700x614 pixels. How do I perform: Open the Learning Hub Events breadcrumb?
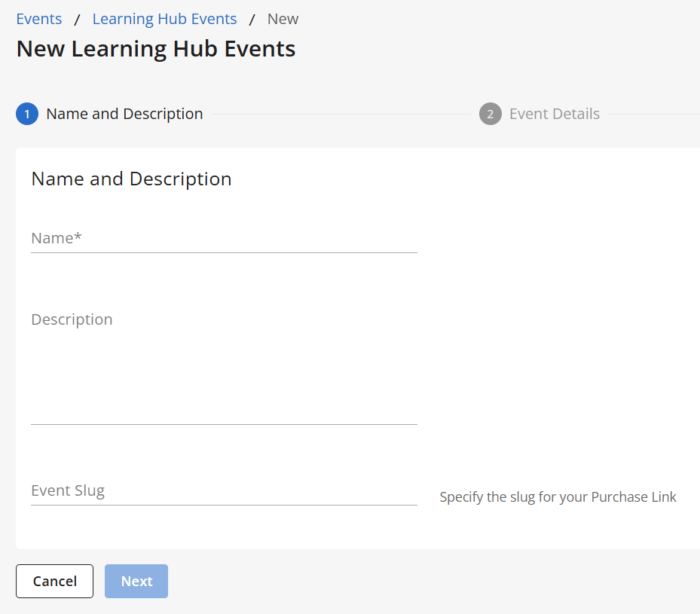click(x=164, y=19)
